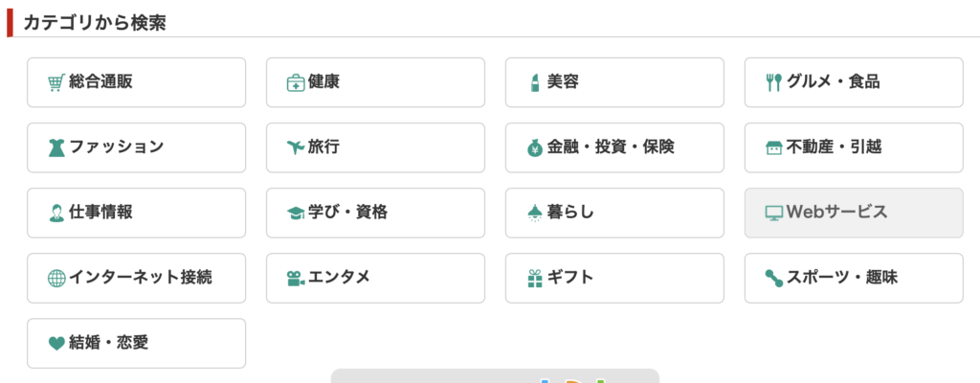The width and height of the screenshot is (980, 383).
Task: Open the カテゴリから検索 section heading
Action: (95, 23)
